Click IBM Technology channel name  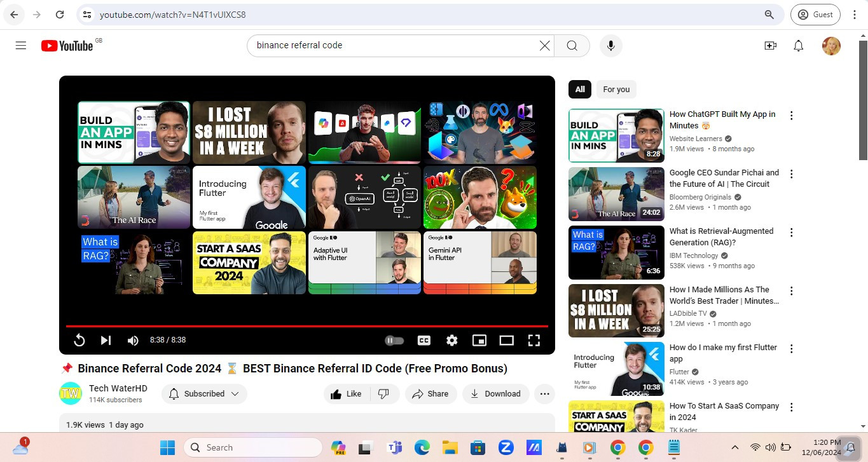coord(694,255)
